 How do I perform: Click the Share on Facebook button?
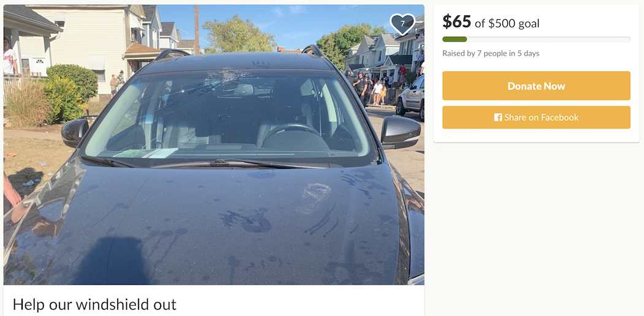click(536, 118)
